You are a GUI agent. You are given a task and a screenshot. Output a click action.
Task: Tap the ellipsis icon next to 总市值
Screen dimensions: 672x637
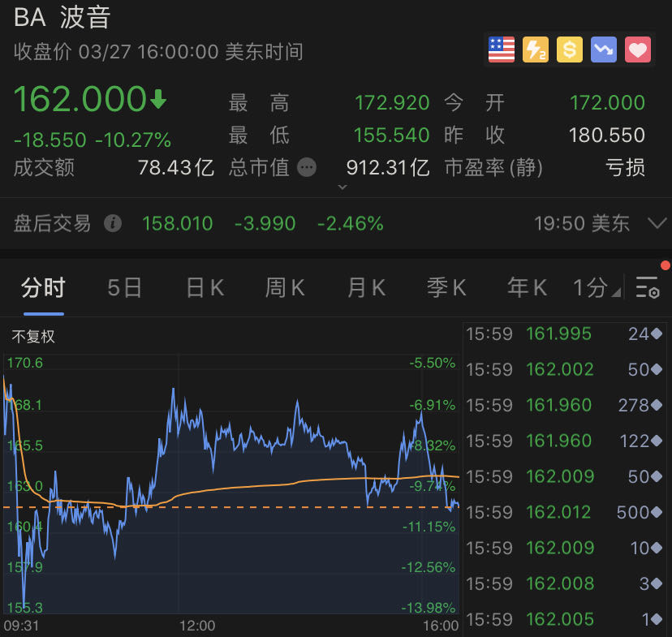point(307,167)
